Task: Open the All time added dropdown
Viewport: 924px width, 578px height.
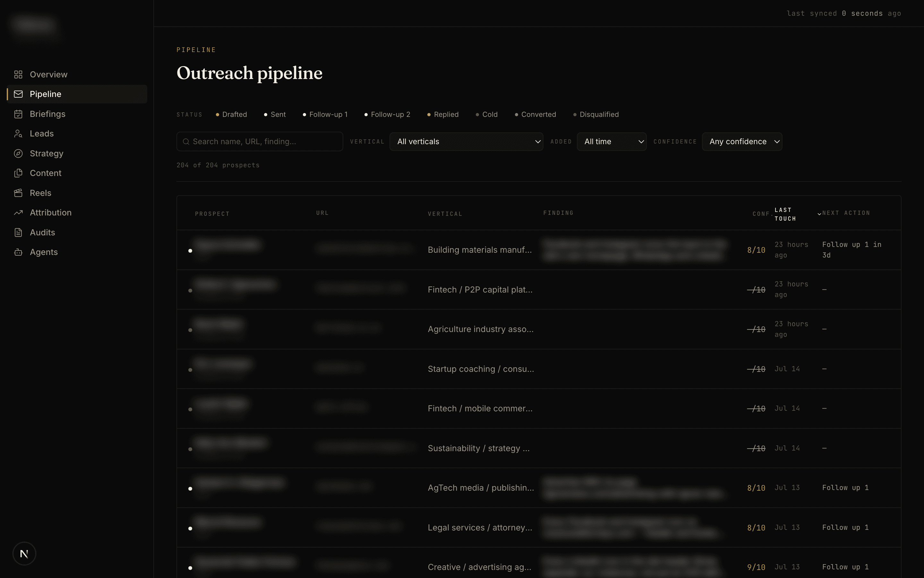Action: (x=612, y=141)
